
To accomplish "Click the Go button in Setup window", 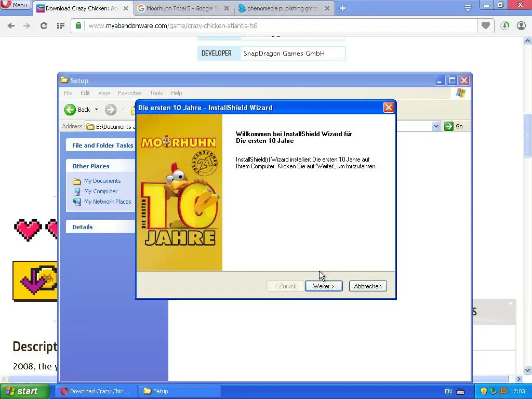I will pos(454,126).
